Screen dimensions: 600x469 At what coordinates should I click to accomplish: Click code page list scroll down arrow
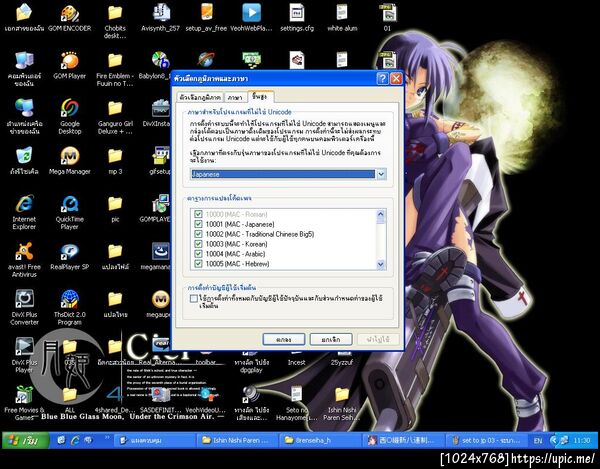pos(381,264)
